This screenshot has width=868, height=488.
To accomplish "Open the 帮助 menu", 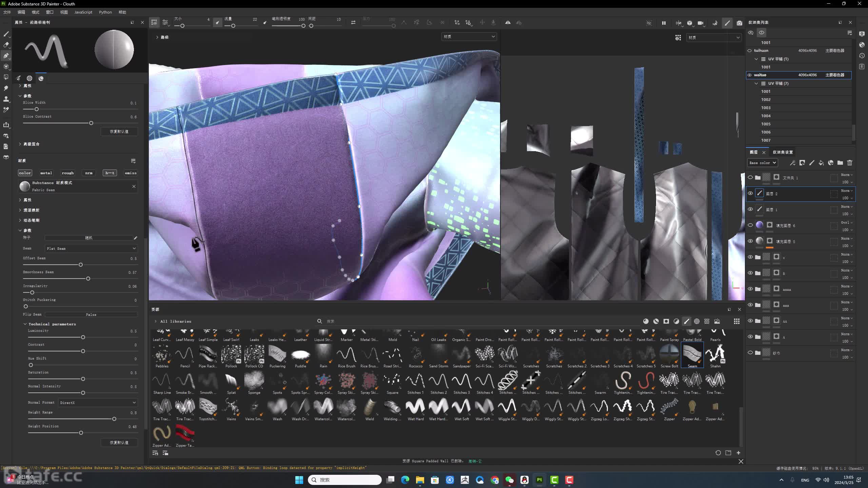I will [122, 12].
